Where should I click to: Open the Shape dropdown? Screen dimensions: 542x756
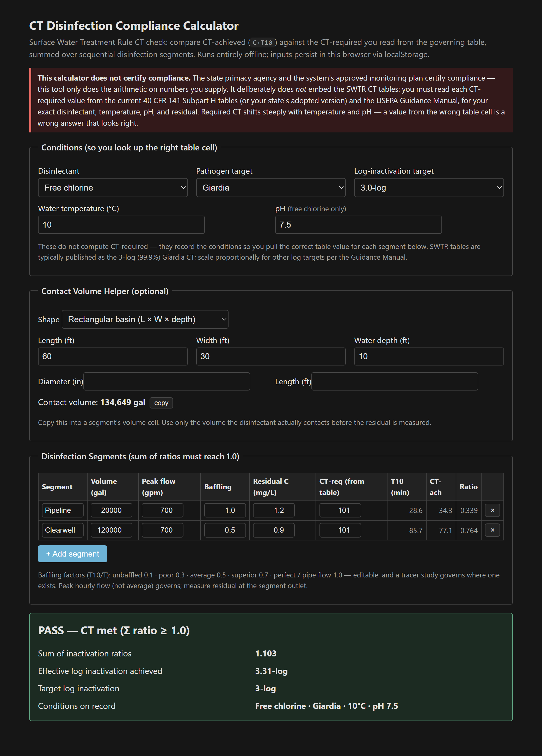[145, 319]
